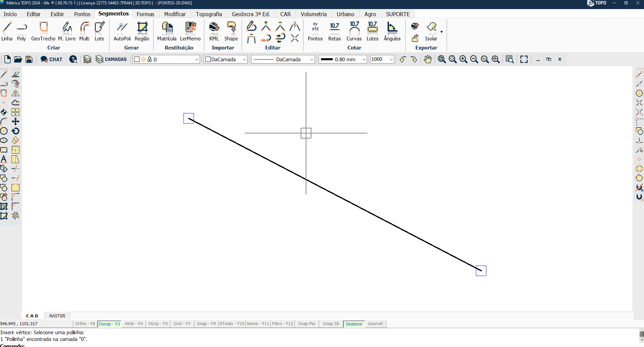The height and width of the screenshot is (347, 644).
Task: Turn off the Destacar highlight option
Action: pos(354,324)
